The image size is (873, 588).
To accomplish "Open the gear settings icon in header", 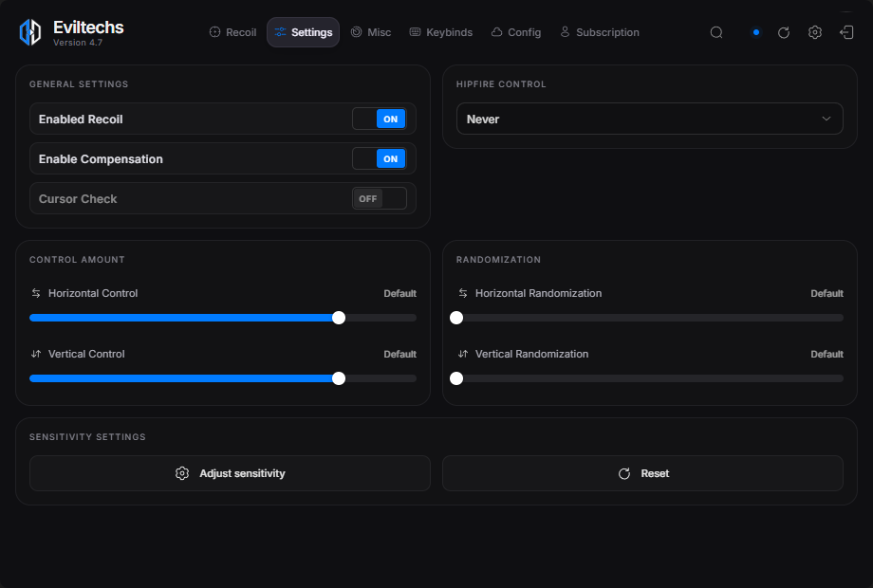I will (x=814, y=32).
